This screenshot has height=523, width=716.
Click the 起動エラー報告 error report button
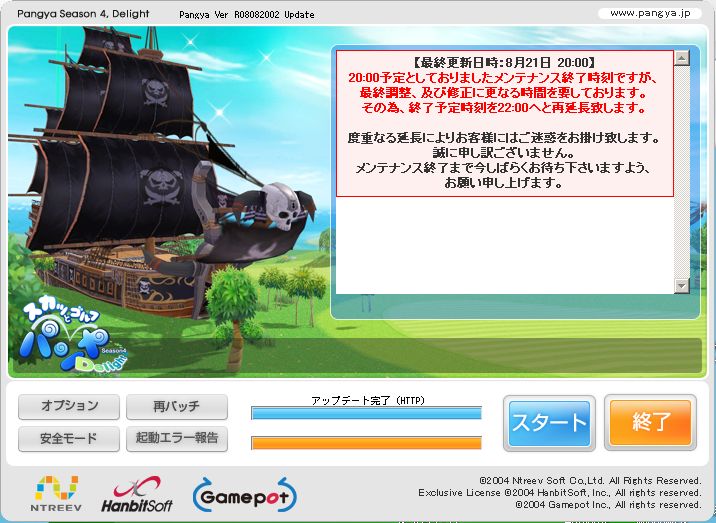tap(177, 438)
